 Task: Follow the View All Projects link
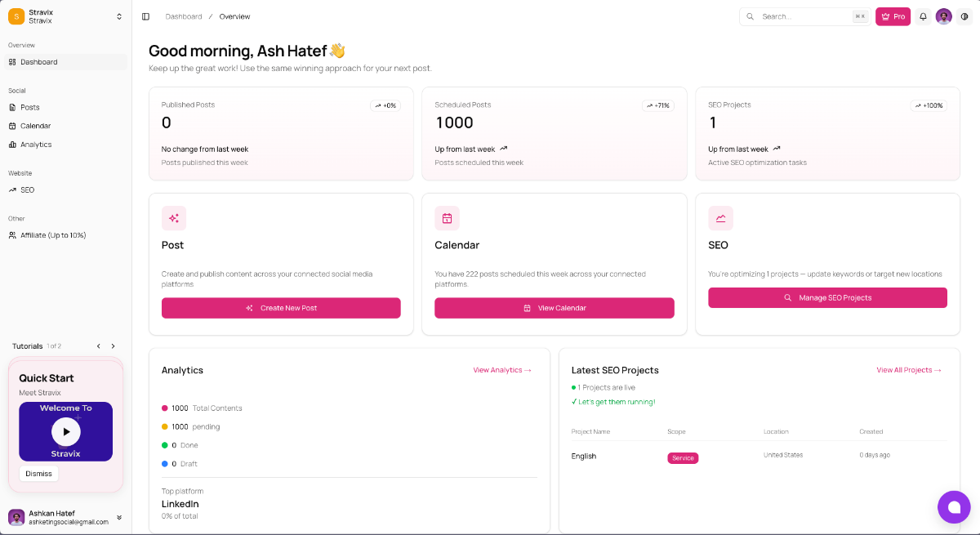(908, 370)
